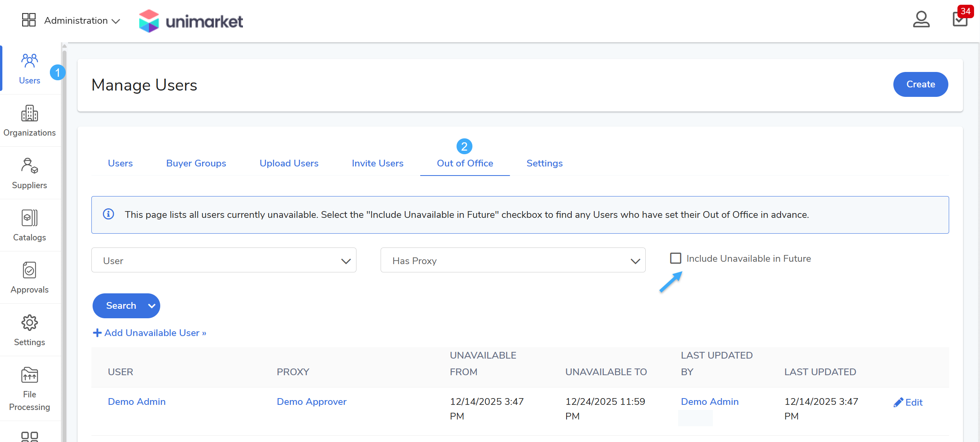Click the Create button
Image resolution: width=980 pixels, height=442 pixels.
pyautogui.click(x=920, y=84)
